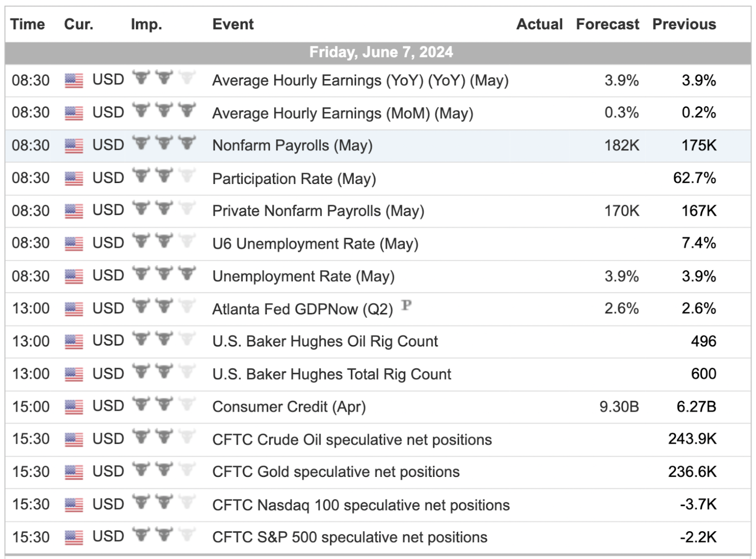The image size is (756, 559).
Task: Click bull importance icons for Participation Rate (May)
Action: pyautogui.click(x=164, y=176)
